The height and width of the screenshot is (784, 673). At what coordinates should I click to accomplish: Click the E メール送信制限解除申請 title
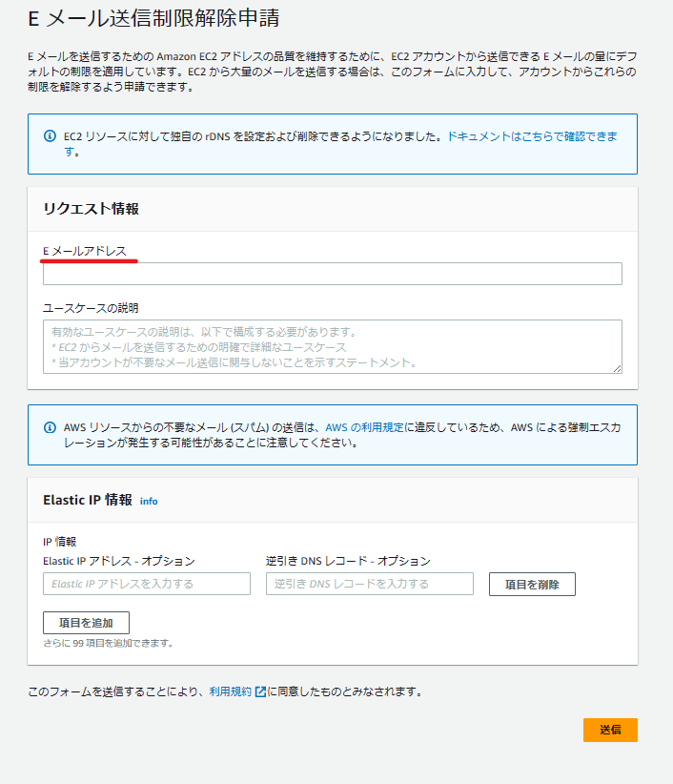tap(153, 18)
